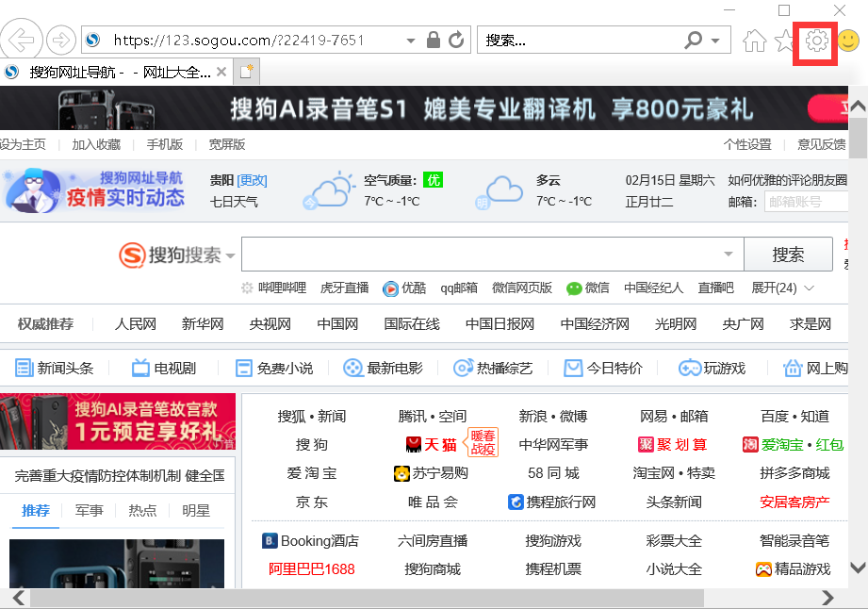Open the Favorites star icon
The width and height of the screenshot is (868, 609).
(784, 41)
